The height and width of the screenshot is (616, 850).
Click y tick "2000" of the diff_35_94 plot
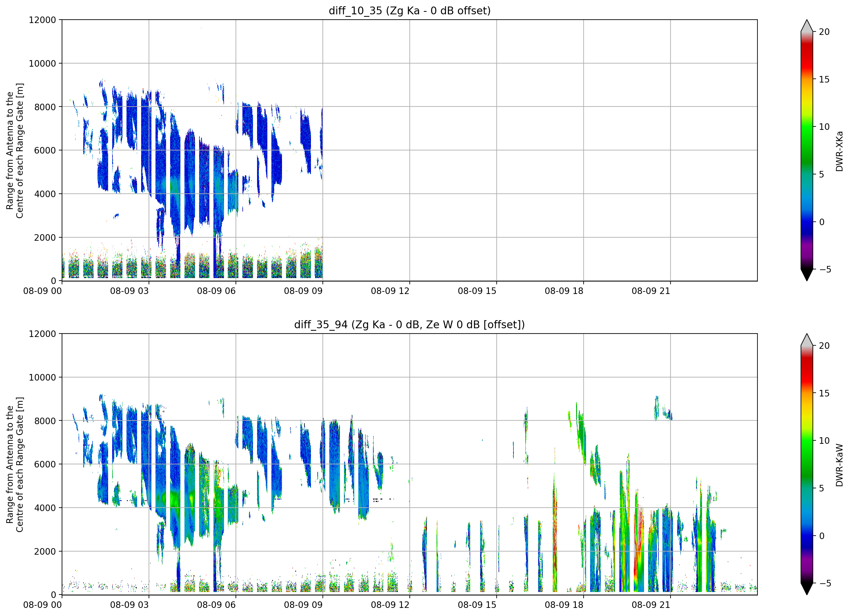[45, 552]
